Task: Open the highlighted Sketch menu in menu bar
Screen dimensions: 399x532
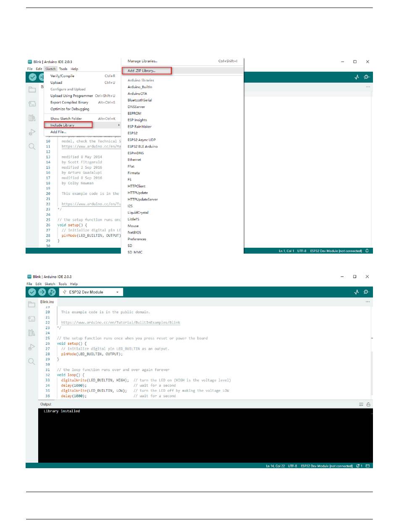Action: point(50,69)
